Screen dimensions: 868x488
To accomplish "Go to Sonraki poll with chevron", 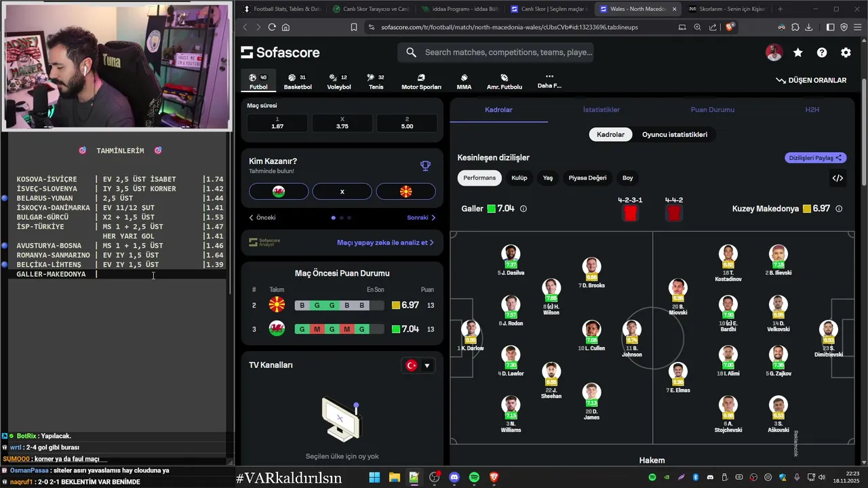I will (x=421, y=218).
